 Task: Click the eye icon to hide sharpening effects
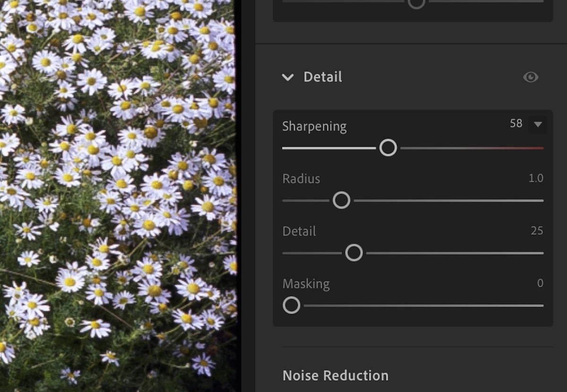pos(530,77)
